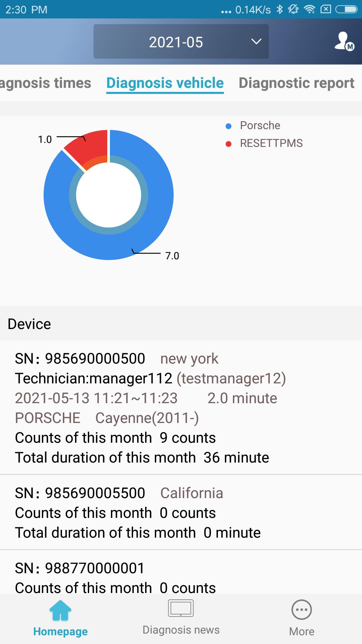362x644 pixels.
Task: Tap the Homepage house icon
Action: pos(60,610)
